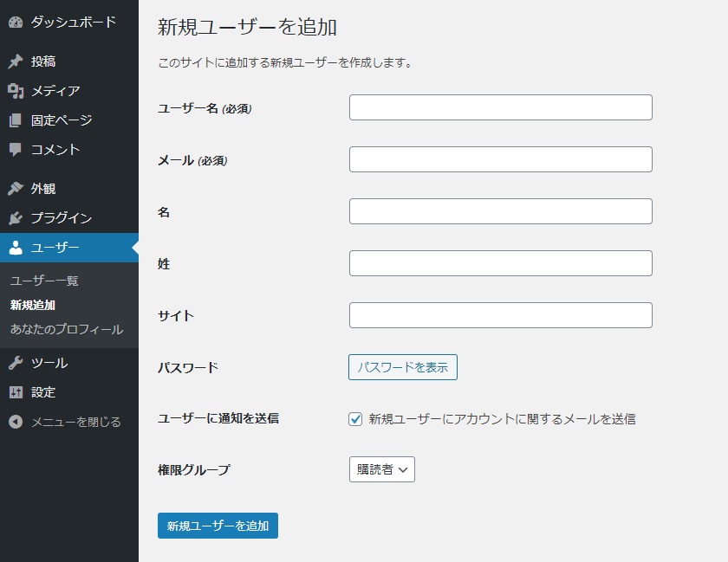Uncheck the 新規ユーザーにアカウントに関するメールを送信 checkbox
The width and height of the screenshot is (728, 562).
(355, 419)
